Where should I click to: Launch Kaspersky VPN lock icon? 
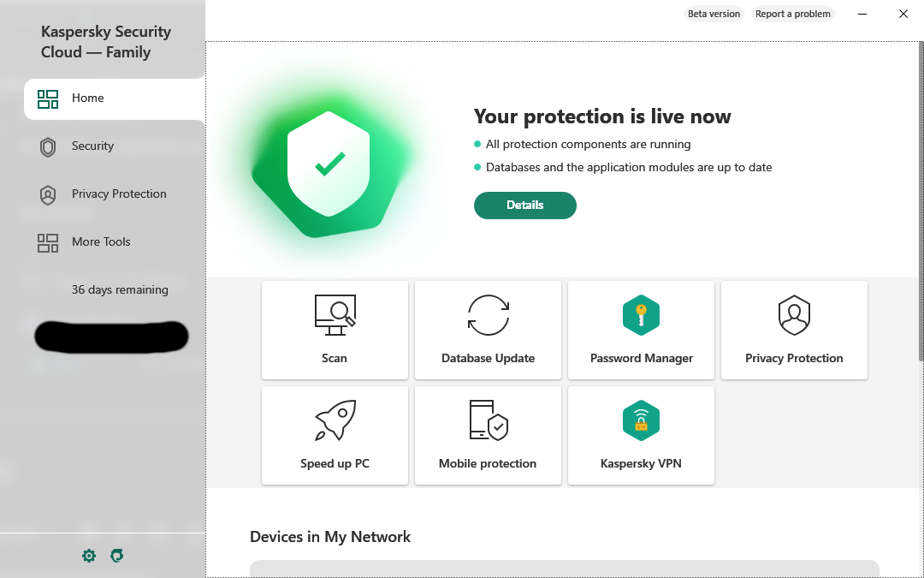[641, 420]
